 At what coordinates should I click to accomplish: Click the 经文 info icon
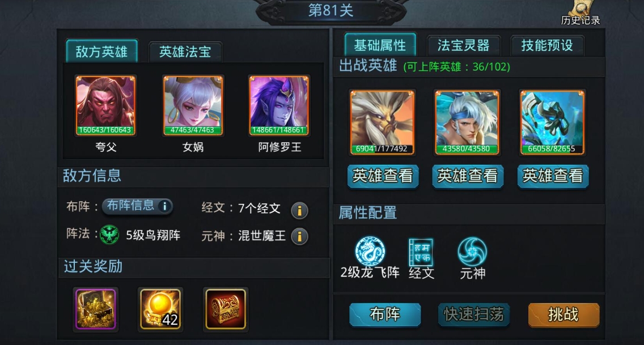299,210
